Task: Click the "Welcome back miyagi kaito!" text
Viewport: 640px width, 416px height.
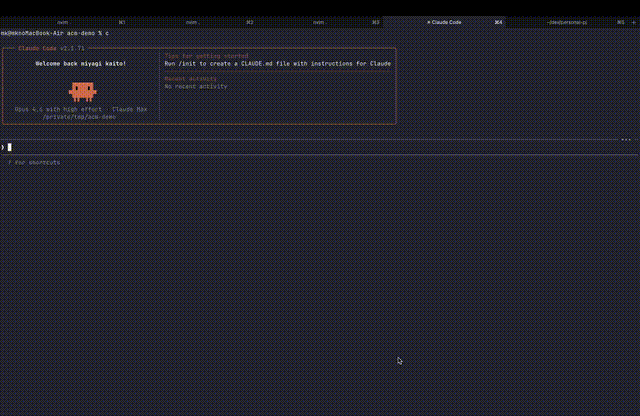Action: click(x=80, y=64)
